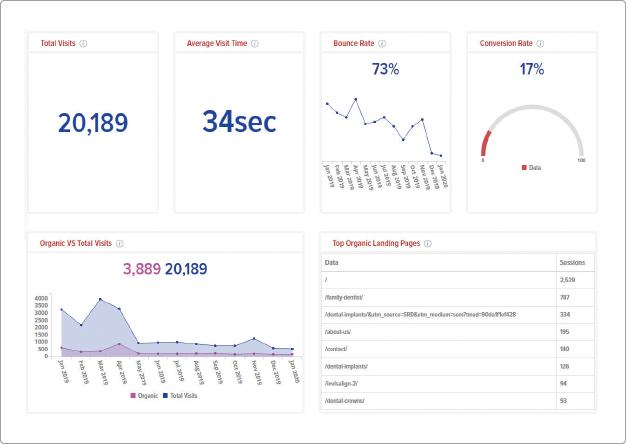Click the Average Visit Time panel title
The image size is (626, 444).
[217, 44]
